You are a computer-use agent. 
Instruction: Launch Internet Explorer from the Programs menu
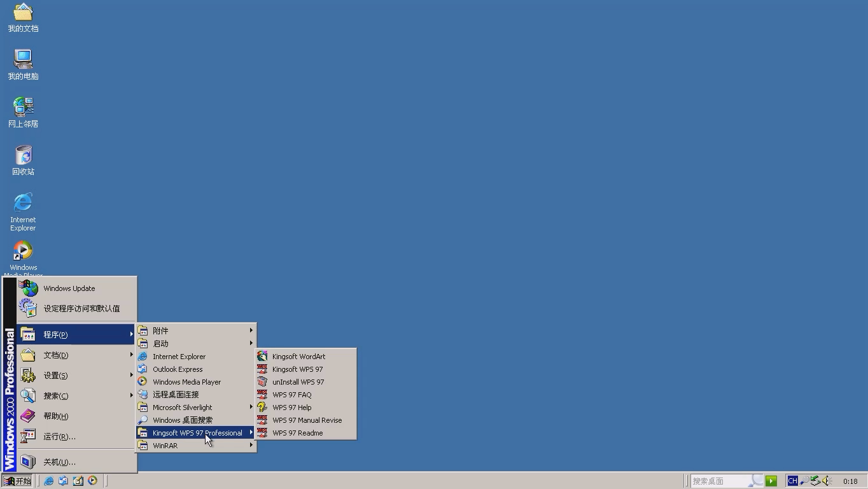point(196,356)
